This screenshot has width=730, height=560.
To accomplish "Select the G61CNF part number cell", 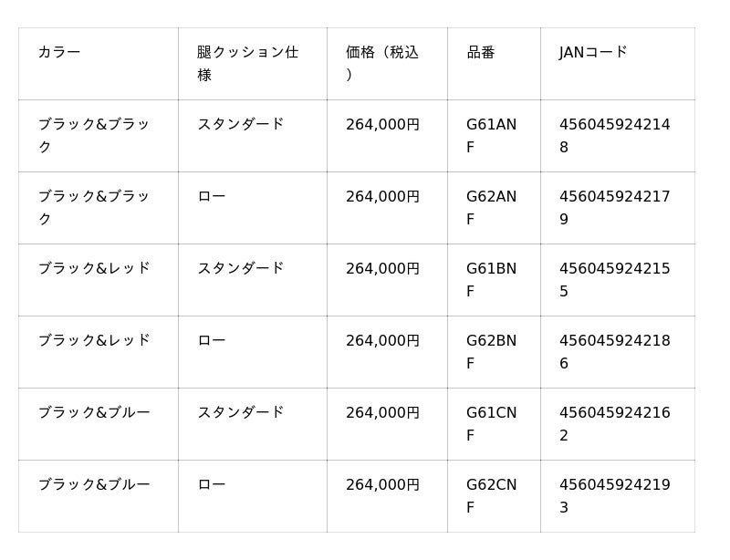I will (x=491, y=424).
